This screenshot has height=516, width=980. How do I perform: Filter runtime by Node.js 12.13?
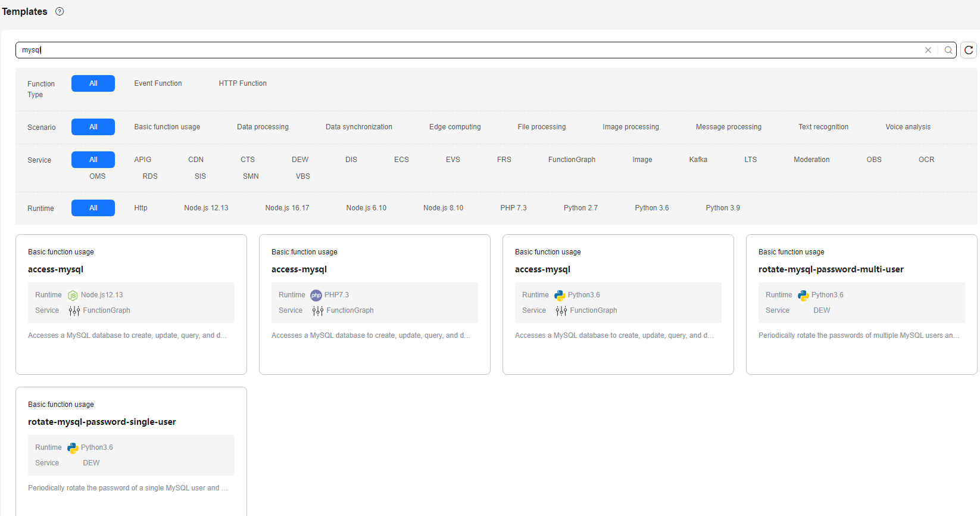click(x=206, y=208)
